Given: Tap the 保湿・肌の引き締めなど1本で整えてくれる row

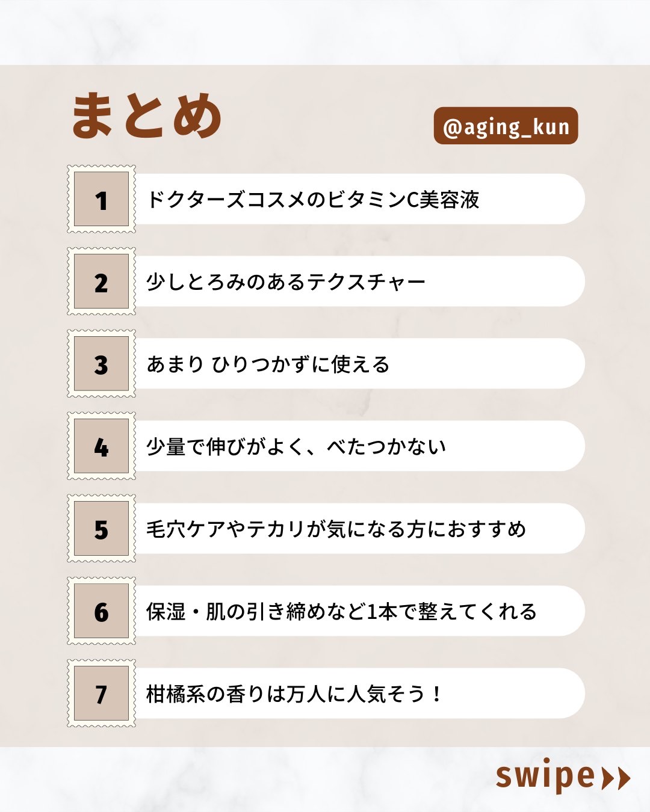Looking at the screenshot, I should pyautogui.click(x=359, y=611).
